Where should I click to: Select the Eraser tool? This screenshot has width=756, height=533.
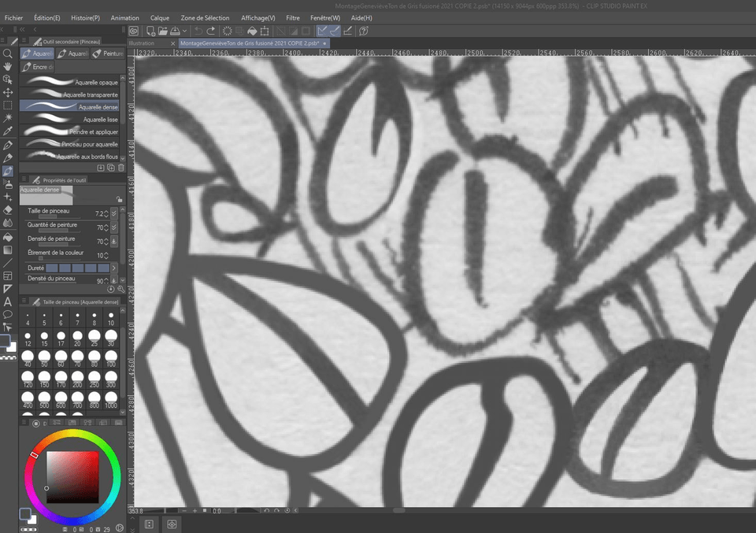pyautogui.click(x=8, y=210)
